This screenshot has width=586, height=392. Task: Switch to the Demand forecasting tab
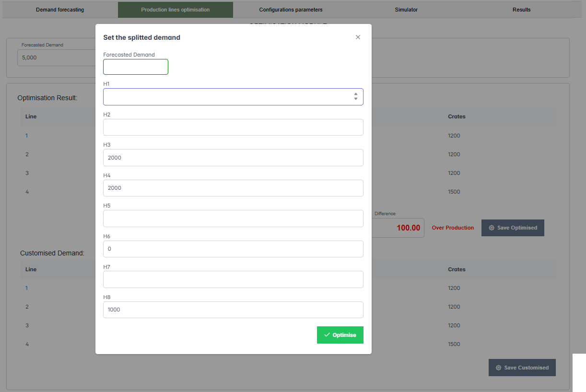(x=59, y=9)
